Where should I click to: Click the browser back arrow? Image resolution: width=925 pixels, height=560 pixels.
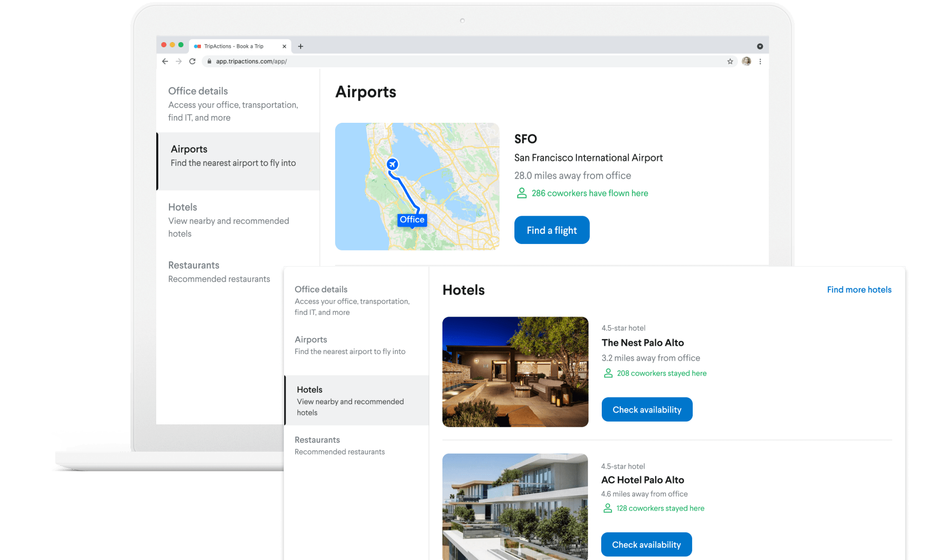[x=165, y=61]
